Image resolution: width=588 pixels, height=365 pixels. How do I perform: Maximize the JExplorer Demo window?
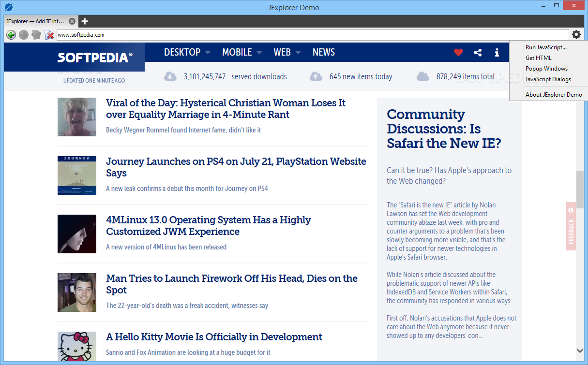(x=557, y=6)
